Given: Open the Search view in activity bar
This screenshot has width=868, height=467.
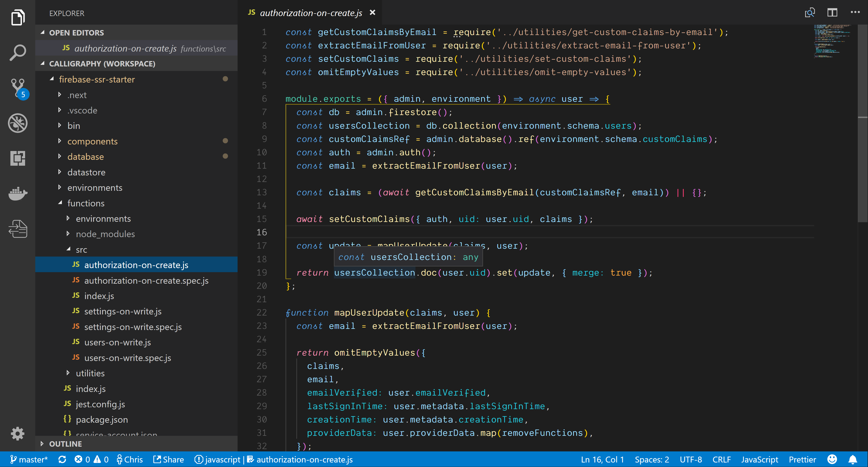Looking at the screenshot, I should tap(18, 53).
